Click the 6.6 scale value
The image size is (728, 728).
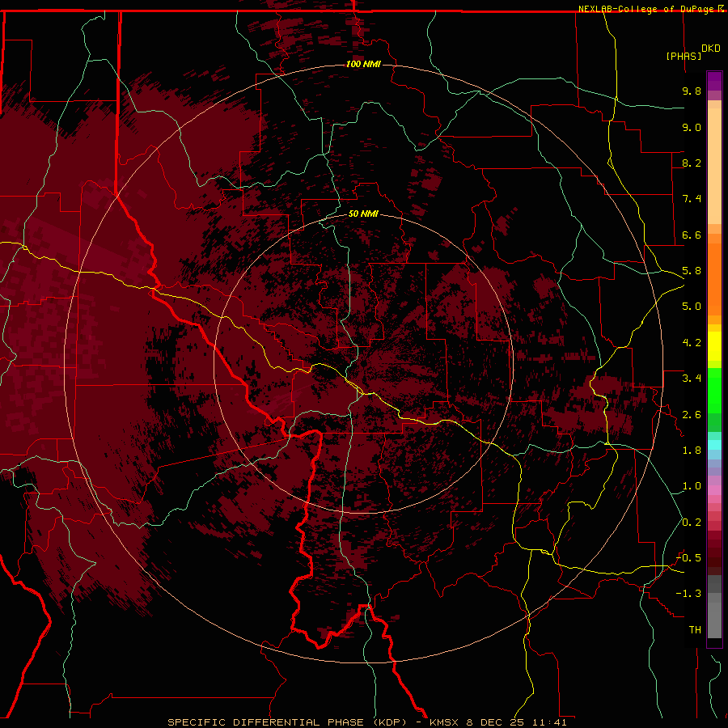tap(692, 235)
